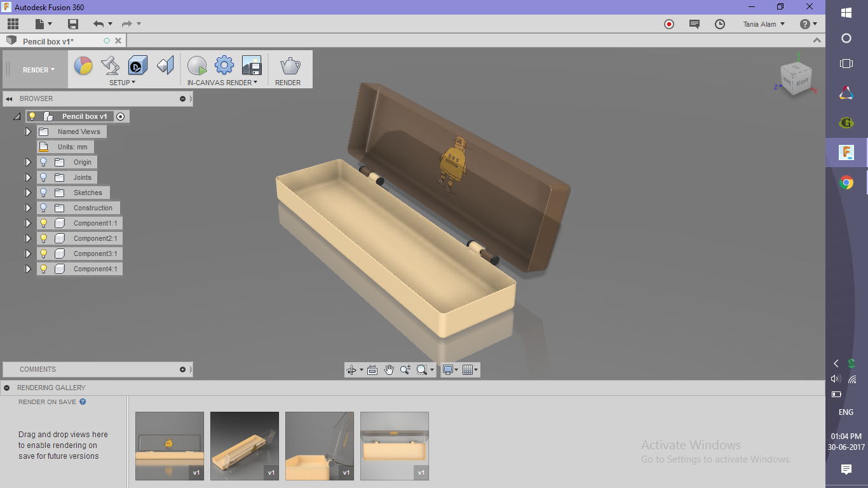This screenshot has width=868, height=488.
Task: Open Appearance tool color sphere icon
Action: [83, 65]
